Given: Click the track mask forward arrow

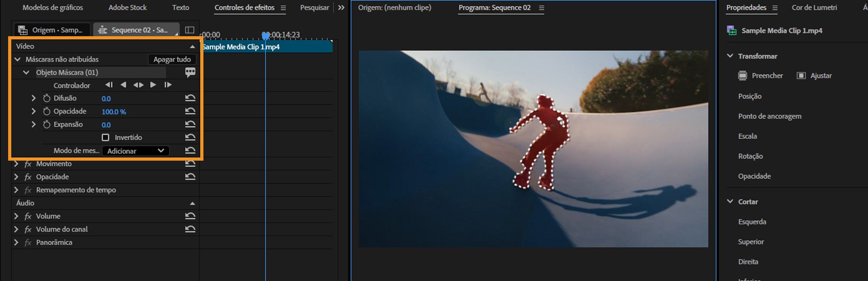Looking at the screenshot, I should click(153, 85).
